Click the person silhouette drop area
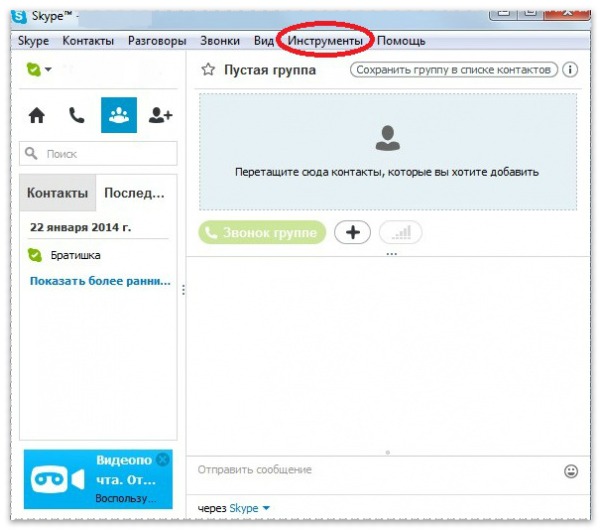 388,137
